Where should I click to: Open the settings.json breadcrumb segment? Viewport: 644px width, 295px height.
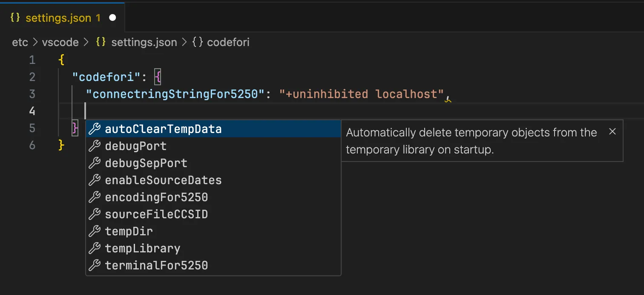(x=144, y=42)
